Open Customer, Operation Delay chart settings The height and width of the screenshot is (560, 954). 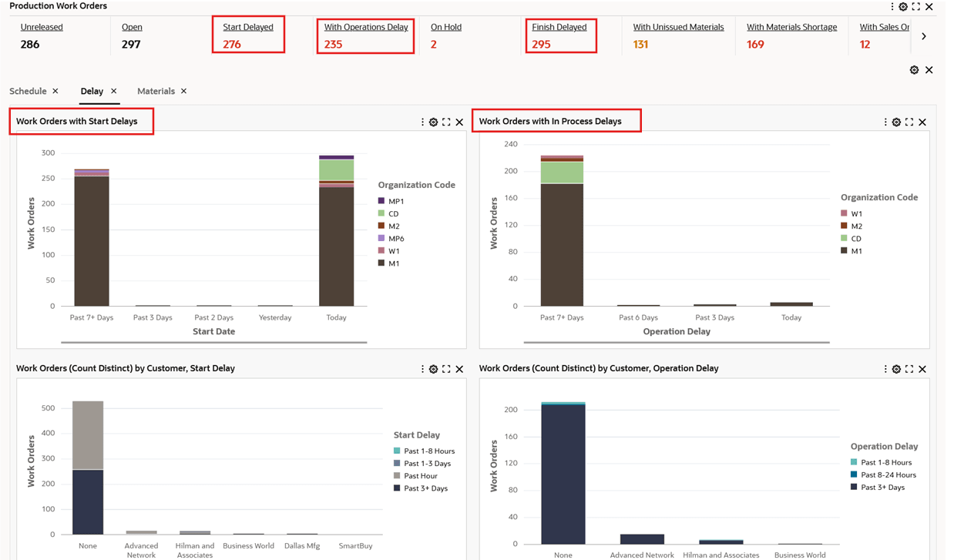pos(896,369)
